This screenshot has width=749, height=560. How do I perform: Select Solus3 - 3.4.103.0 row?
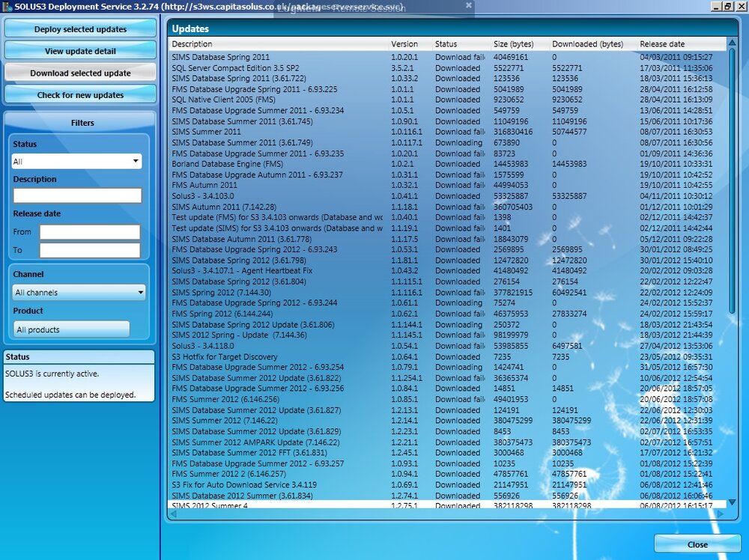pos(447,195)
